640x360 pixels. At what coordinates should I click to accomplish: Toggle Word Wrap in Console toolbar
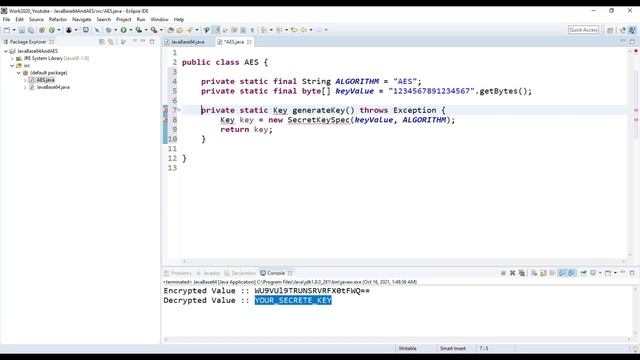tap(553, 273)
